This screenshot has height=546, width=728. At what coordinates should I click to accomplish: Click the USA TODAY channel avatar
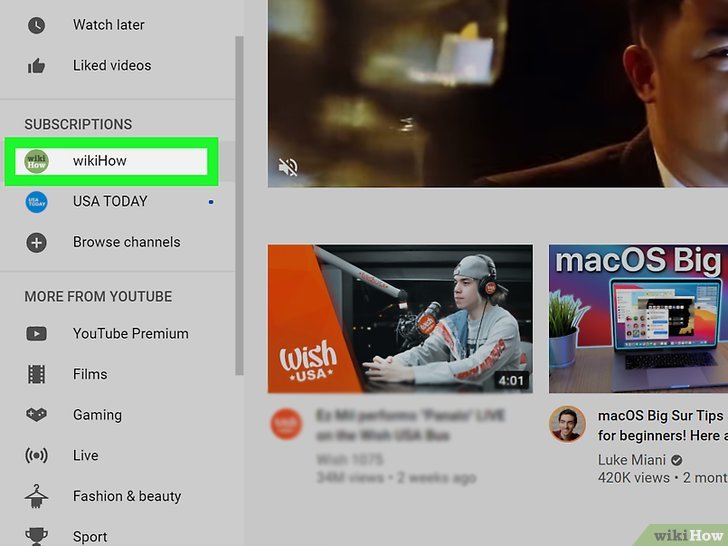tap(36, 202)
